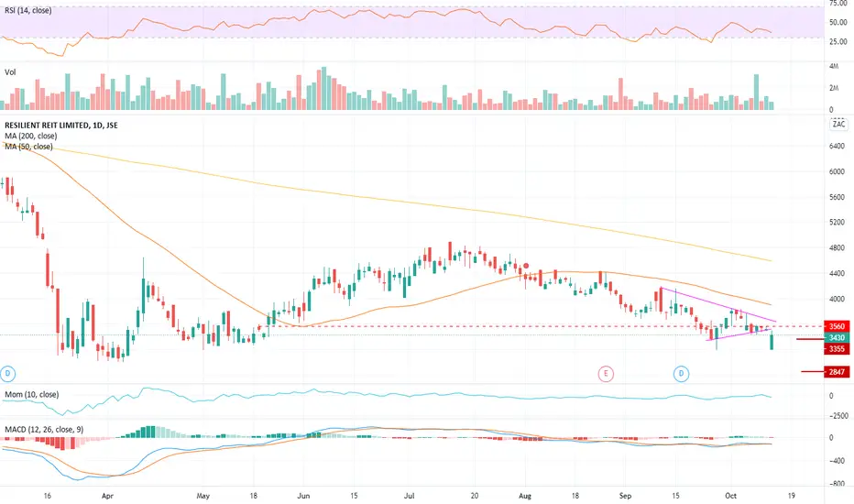The height and width of the screenshot is (504, 854).
Task: Select the MA (200, close) legend label
Action: pyautogui.click(x=30, y=136)
